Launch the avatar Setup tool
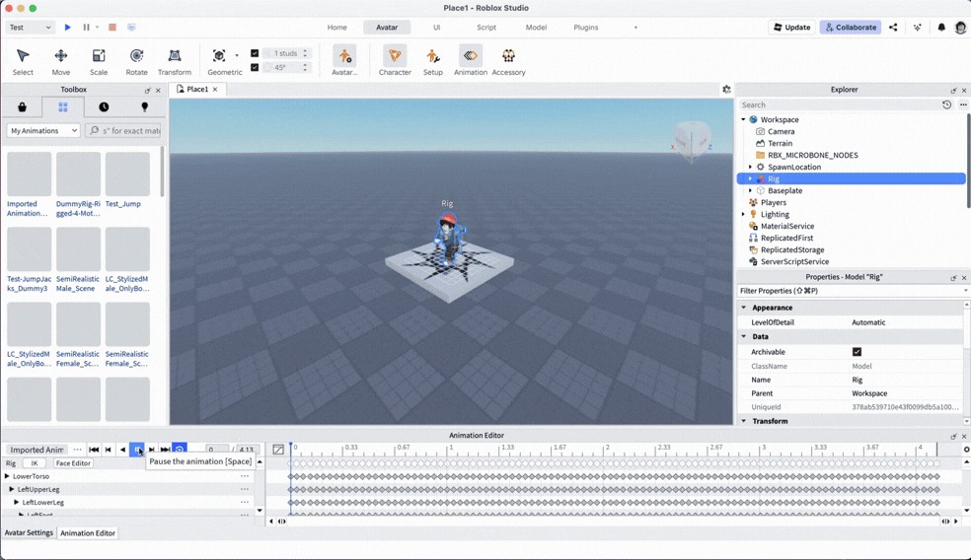971x560 pixels. tap(433, 62)
